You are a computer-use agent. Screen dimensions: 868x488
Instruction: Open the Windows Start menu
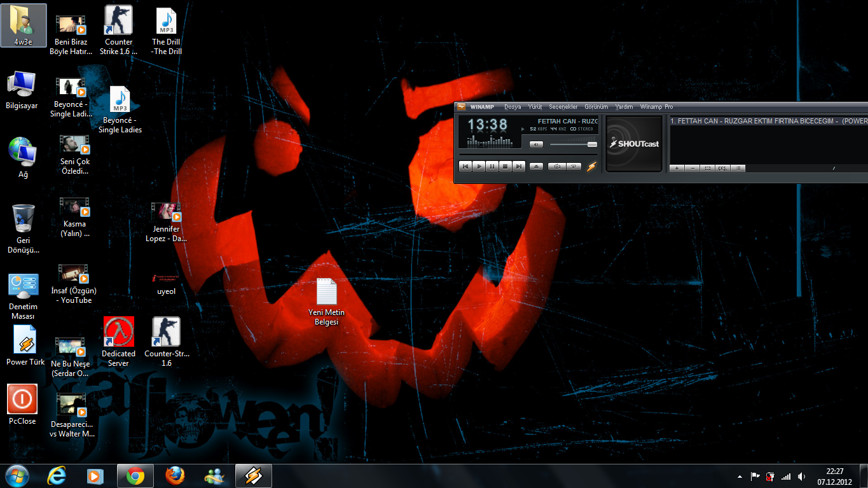[17, 476]
